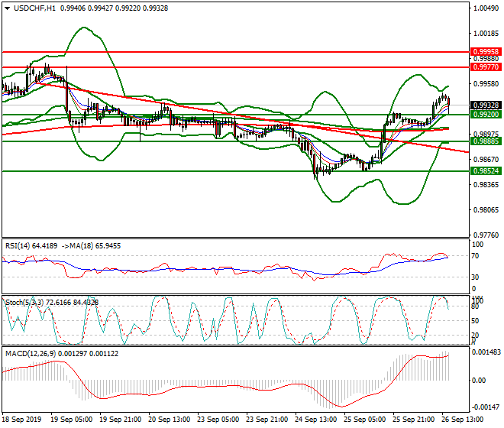Click the 1.00490 price scale value
Image resolution: width=504 pixels, height=428 pixels.
tap(486, 8)
